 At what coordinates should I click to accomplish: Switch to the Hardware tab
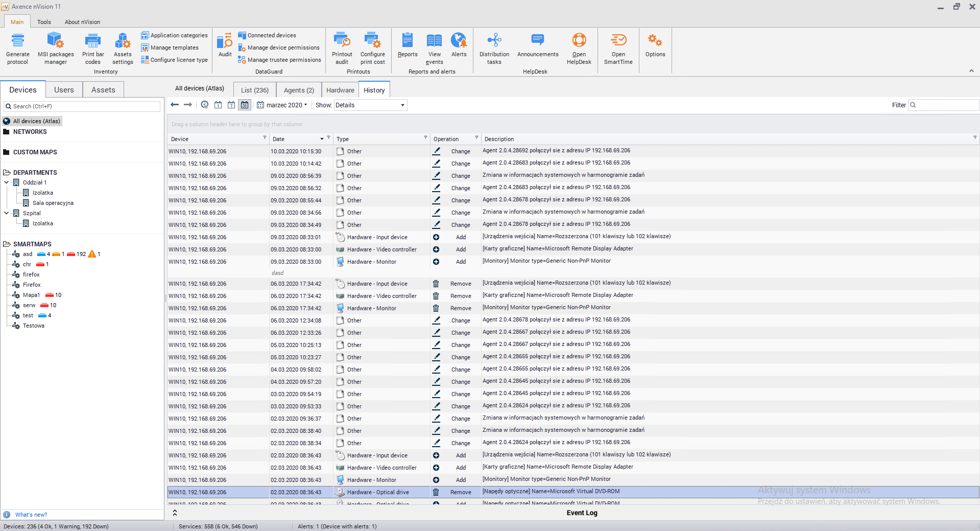click(x=340, y=90)
